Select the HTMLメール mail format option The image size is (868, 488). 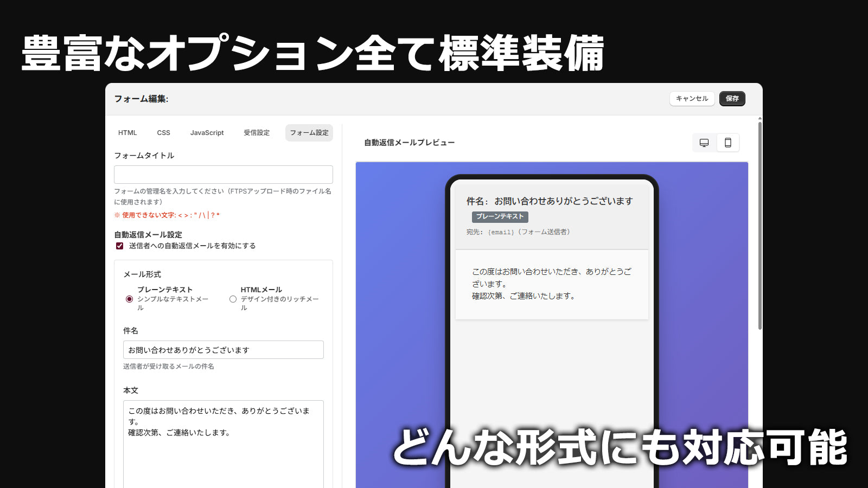[x=233, y=299]
